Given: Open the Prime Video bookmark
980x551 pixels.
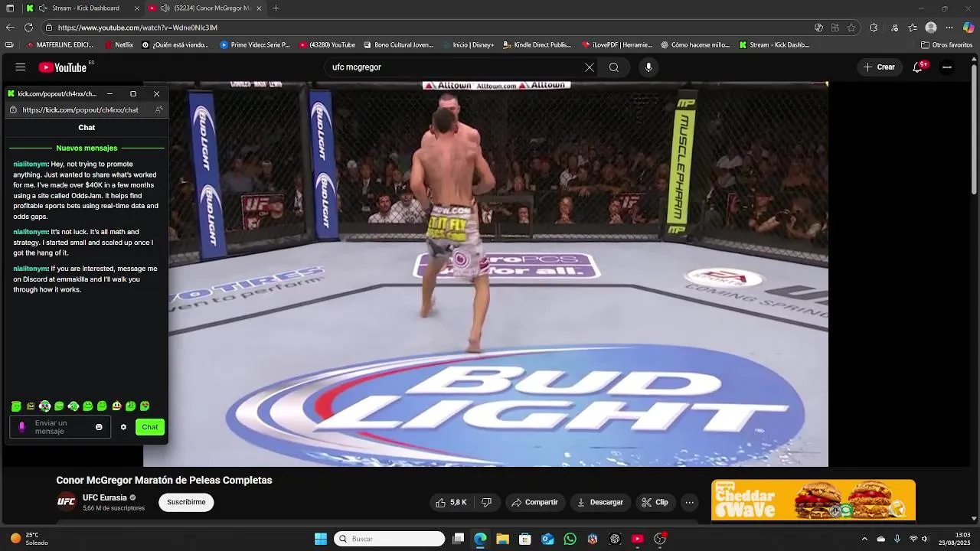Looking at the screenshot, I should [255, 45].
